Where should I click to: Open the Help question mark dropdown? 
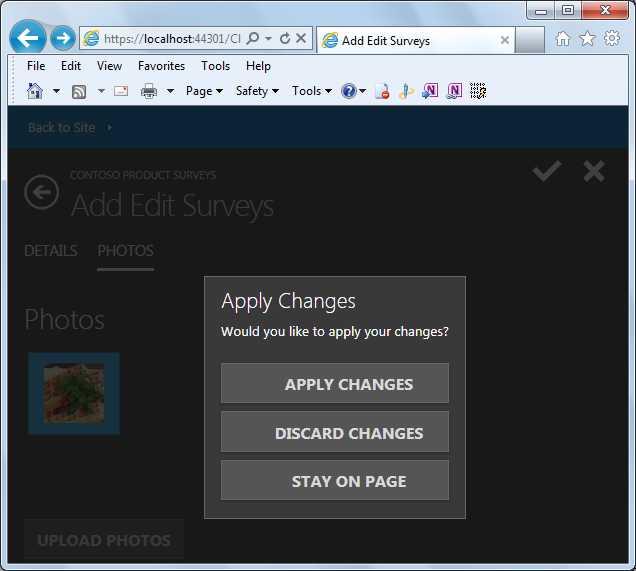pyautogui.click(x=353, y=91)
